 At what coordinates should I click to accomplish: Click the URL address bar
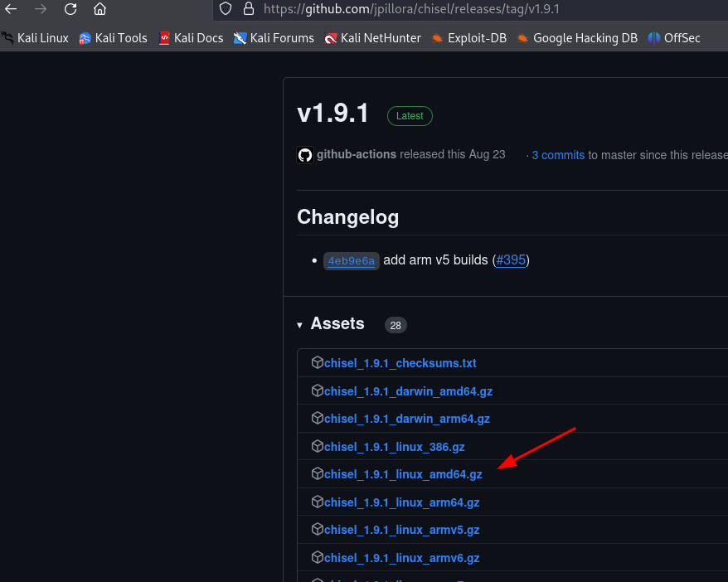click(x=470, y=9)
